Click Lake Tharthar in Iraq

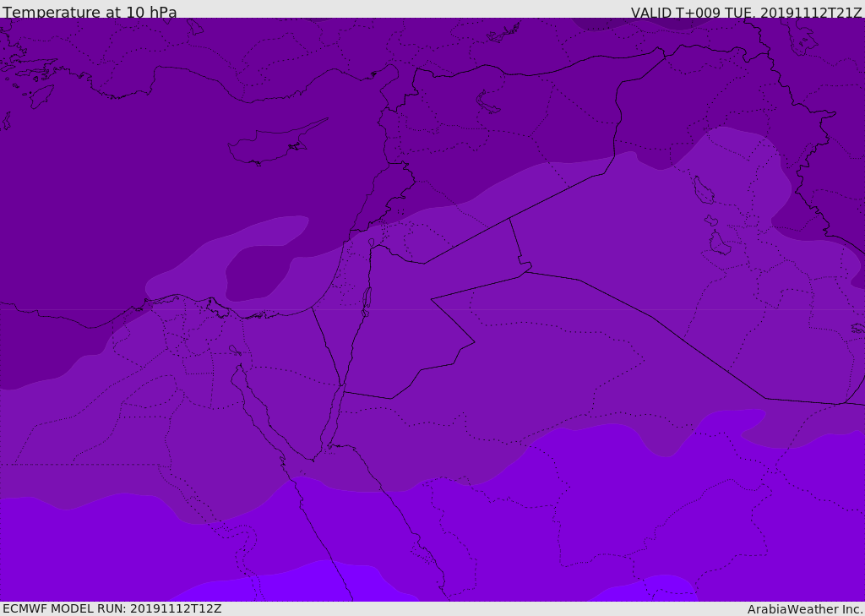(x=703, y=190)
